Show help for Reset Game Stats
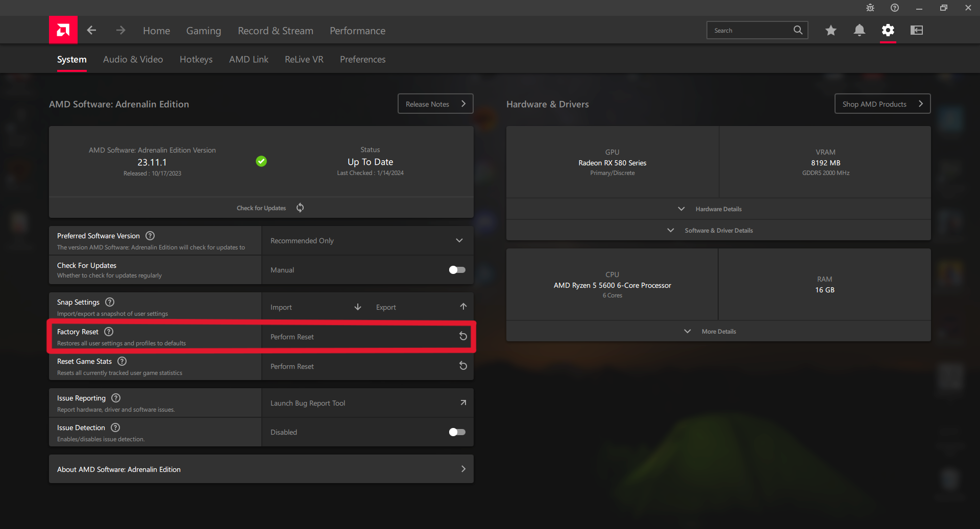The image size is (980, 529). point(122,361)
